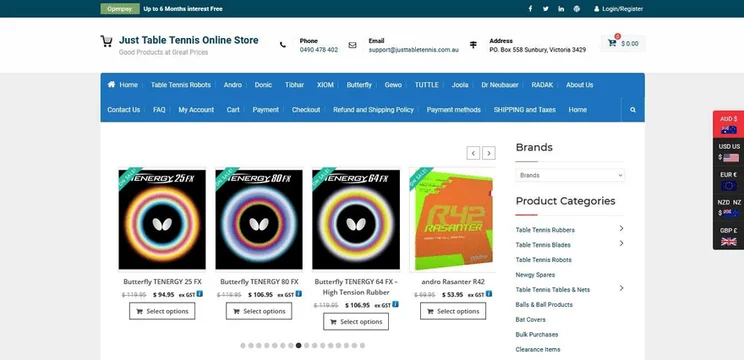
Task: Open Contact Us page
Action: point(123,110)
